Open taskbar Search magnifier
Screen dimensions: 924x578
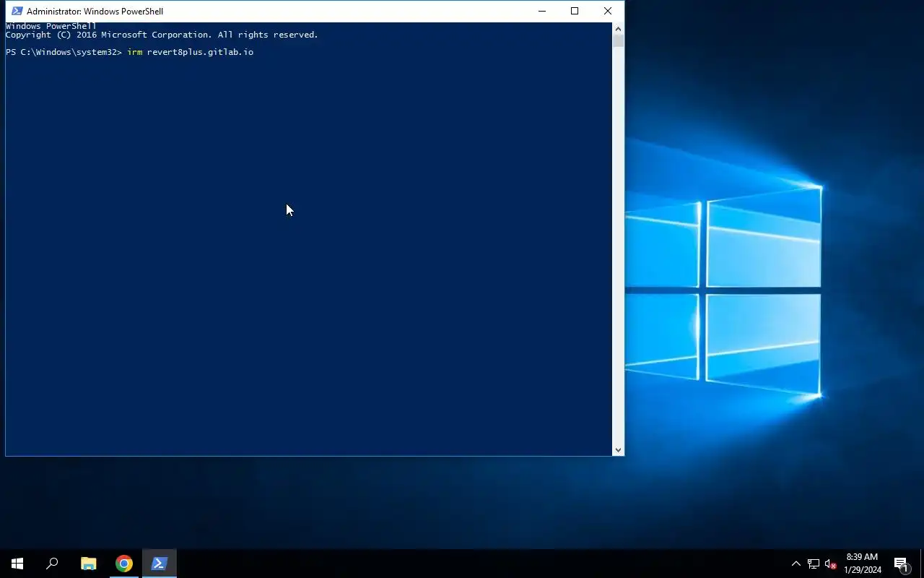click(52, 564)
